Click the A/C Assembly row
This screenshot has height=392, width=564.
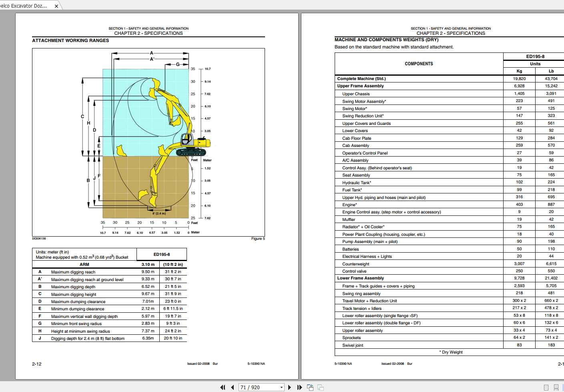point(449,160)
